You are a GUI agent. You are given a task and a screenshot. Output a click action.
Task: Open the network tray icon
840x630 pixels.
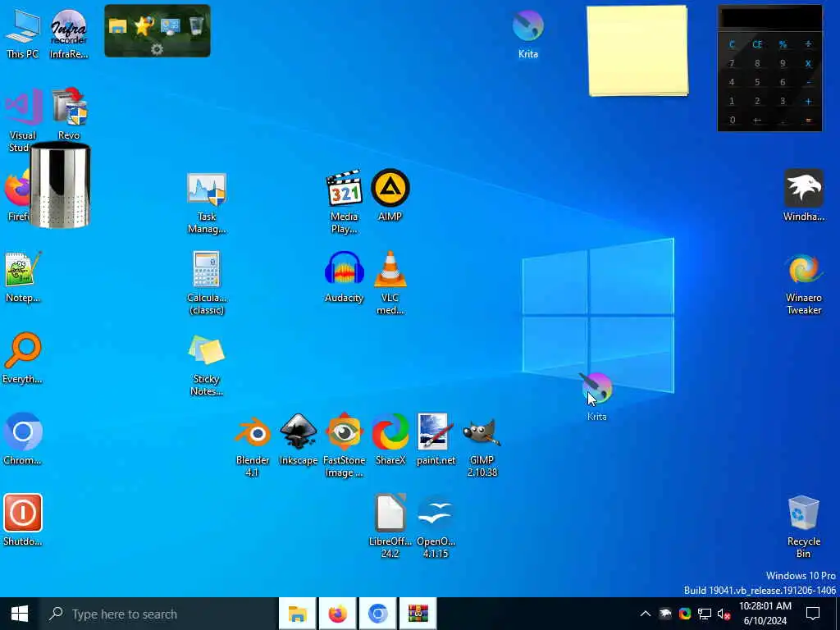(705, 614)
